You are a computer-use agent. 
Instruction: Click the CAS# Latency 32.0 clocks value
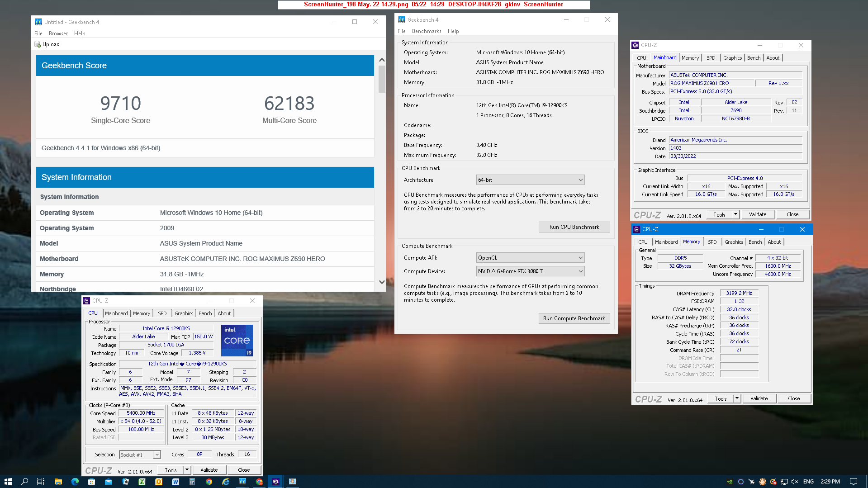739,309
